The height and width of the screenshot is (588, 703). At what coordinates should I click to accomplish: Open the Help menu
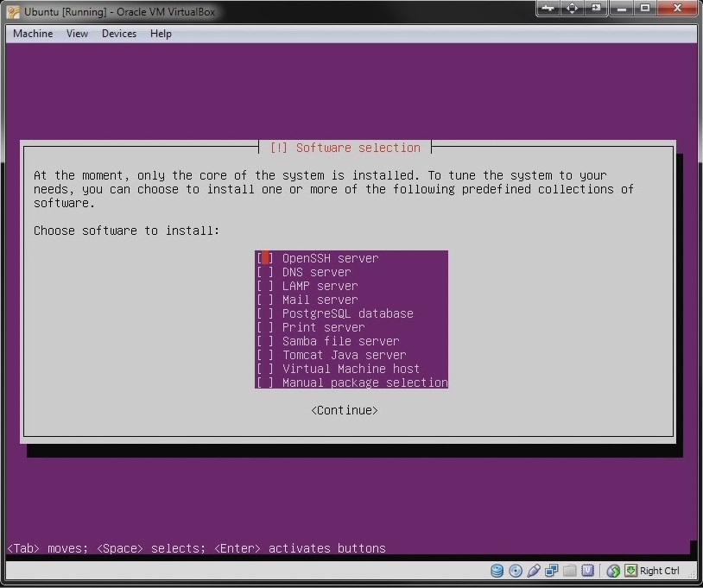tap(161, 34)
